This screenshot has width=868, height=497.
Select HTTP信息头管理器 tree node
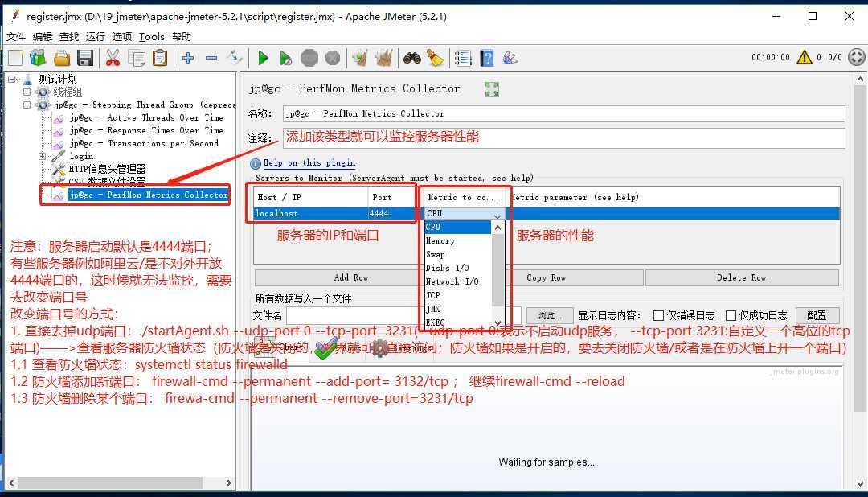point(107,169)
